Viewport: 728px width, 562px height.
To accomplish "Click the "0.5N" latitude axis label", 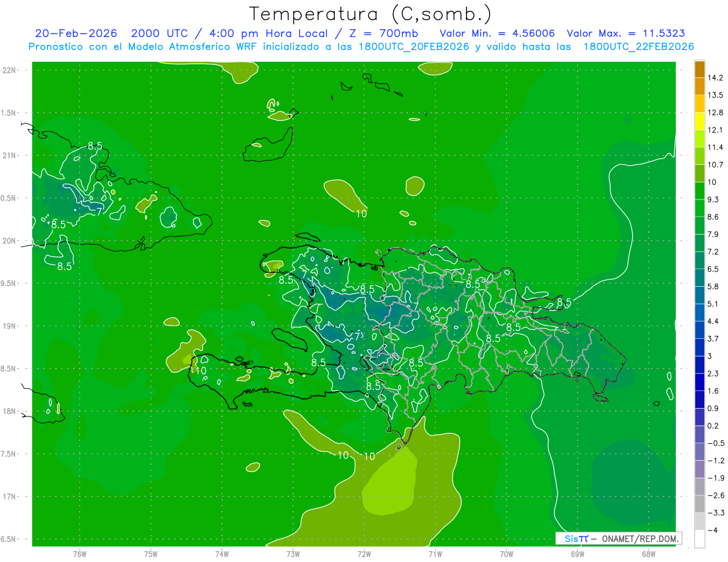I will 8,198.
